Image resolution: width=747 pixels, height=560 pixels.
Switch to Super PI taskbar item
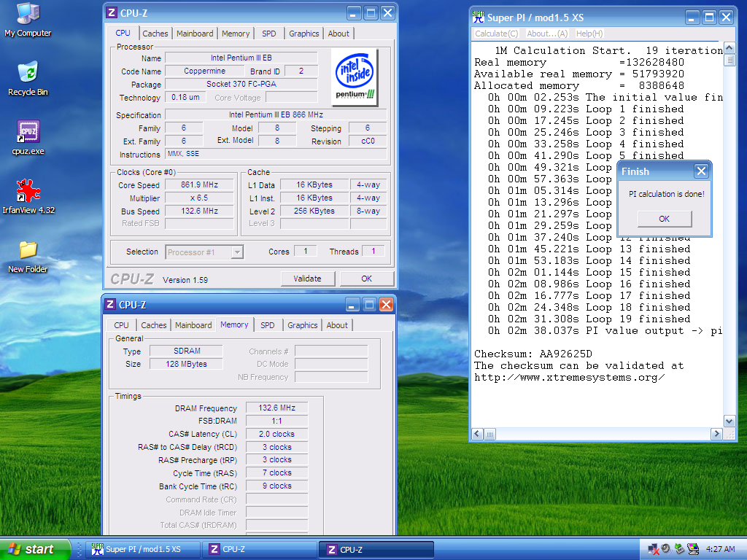[x=142, y=549]
